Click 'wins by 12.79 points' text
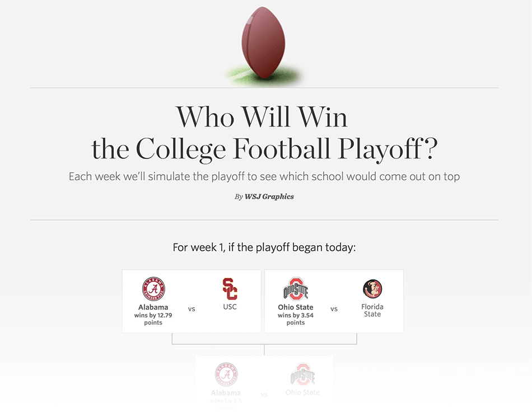The height and width of the screenshot is (417, 532). (153, 319)
